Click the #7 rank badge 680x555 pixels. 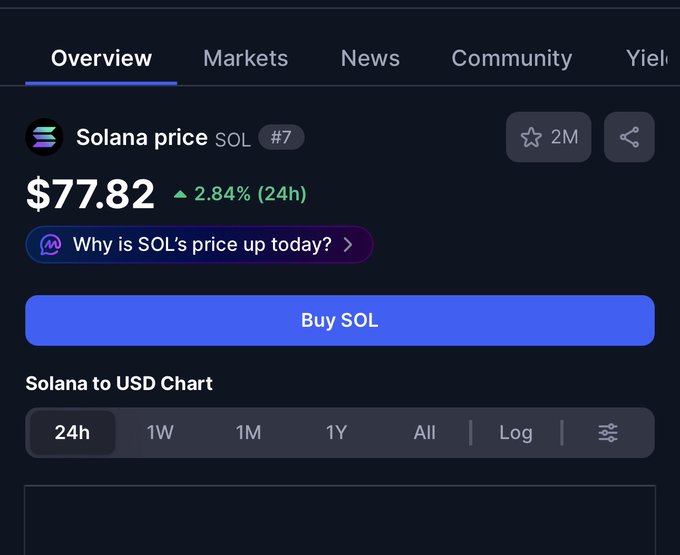[x=281, y=137]
